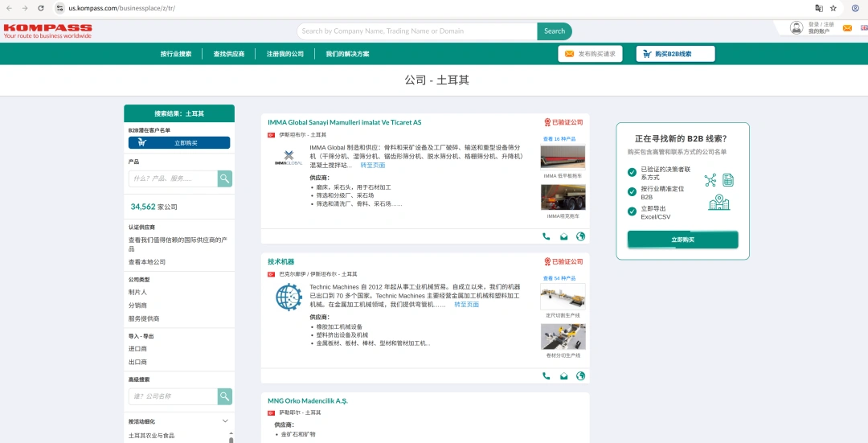Click 已验证公司 badge on IMMA Global card
Screen dimensions: 868x443
[x=563, y=122]
